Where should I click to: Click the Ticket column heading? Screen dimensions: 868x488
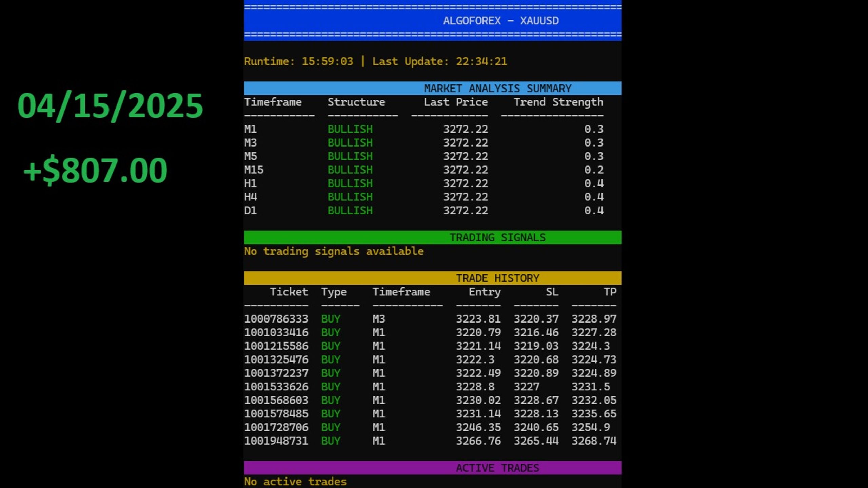point(289,292)
